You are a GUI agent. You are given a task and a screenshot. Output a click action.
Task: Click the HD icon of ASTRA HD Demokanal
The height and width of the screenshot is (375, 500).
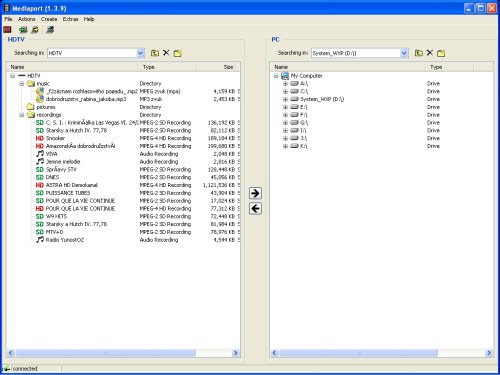point(40,185)
